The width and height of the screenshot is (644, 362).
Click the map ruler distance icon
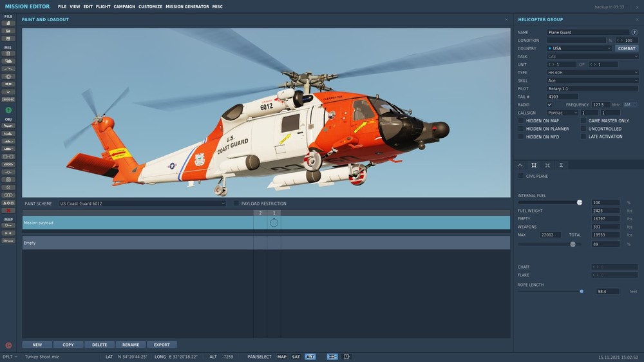[8, 233]
